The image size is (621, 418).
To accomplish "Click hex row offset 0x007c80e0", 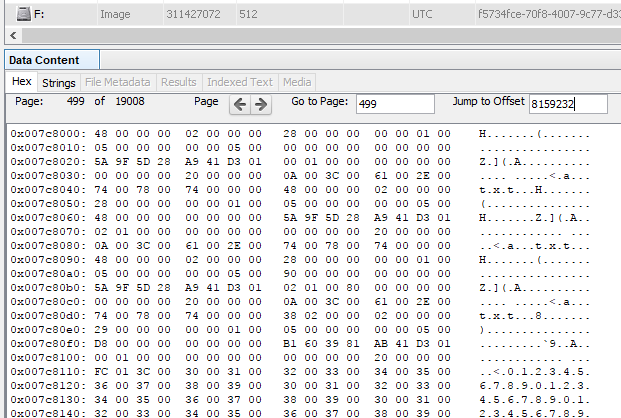I will click(48, 330).
